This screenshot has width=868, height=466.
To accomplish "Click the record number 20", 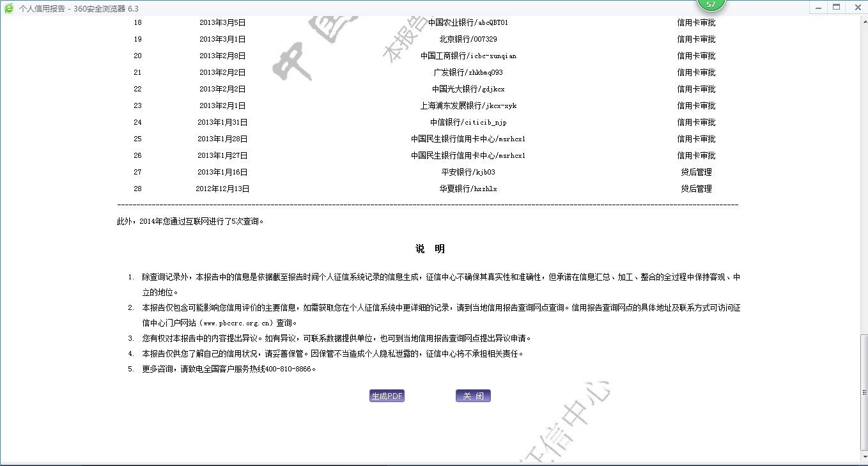I will 137,56.
